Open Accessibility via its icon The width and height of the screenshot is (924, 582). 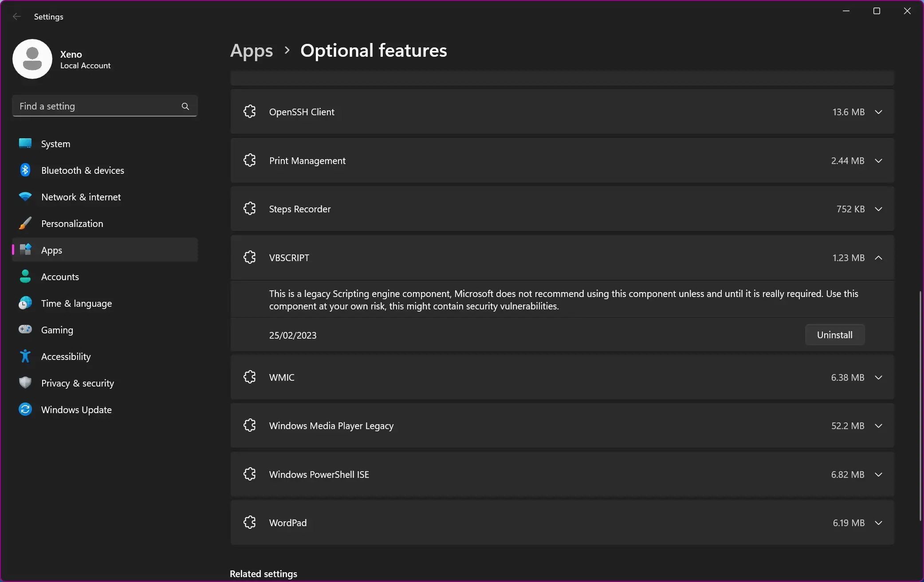pyautogui.click(x=25, y=356)
